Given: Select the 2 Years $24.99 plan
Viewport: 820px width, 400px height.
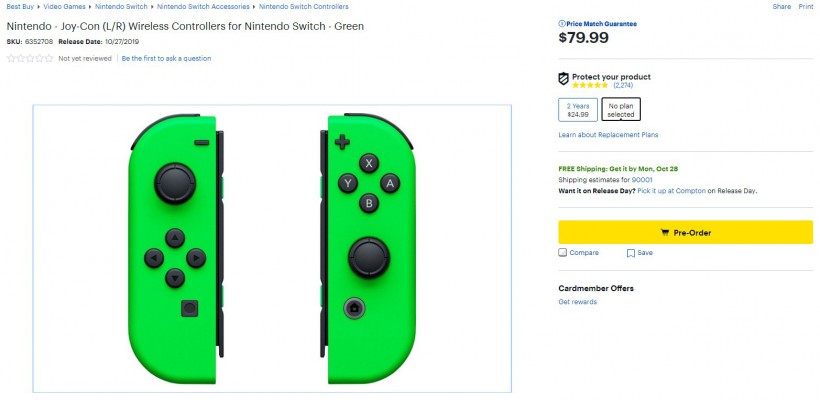Looking at the screenshot, I should (577, 110).
